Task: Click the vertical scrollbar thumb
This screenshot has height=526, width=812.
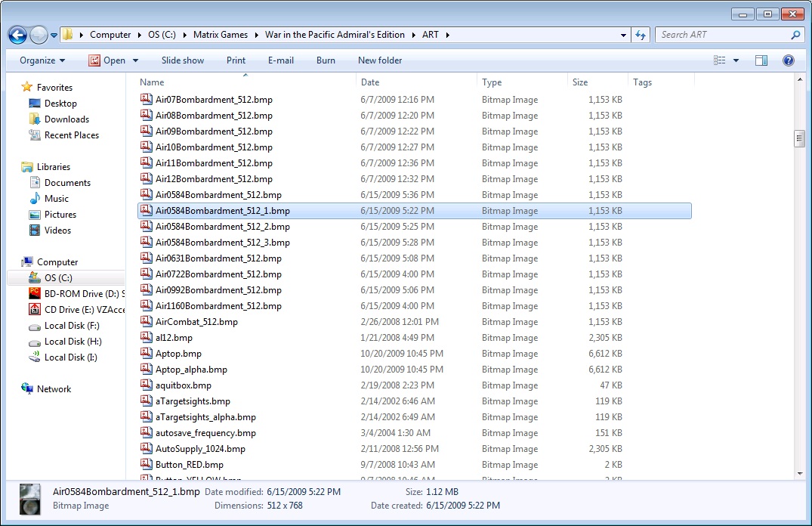Action: pos(799,138)
